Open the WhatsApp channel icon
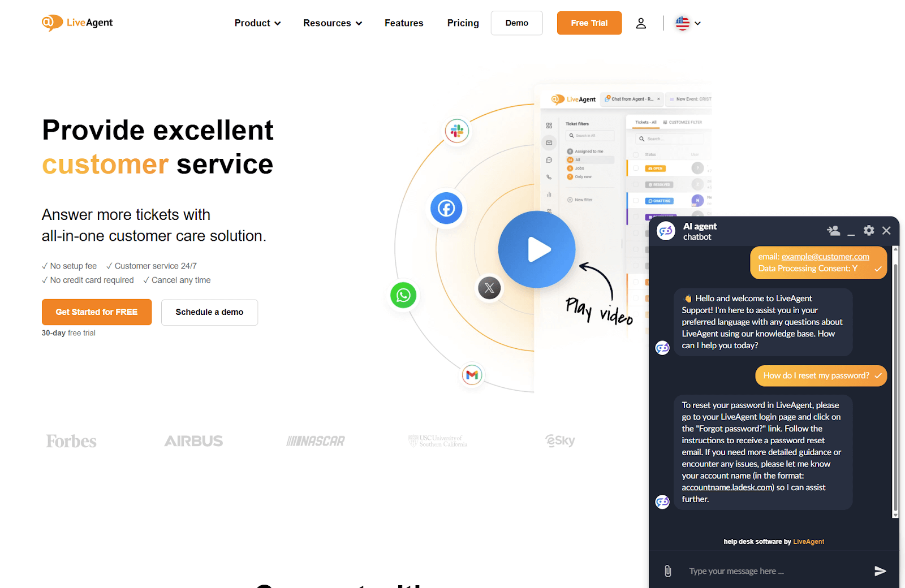Viewport: 905px width, 588px height. pos(403,295)
